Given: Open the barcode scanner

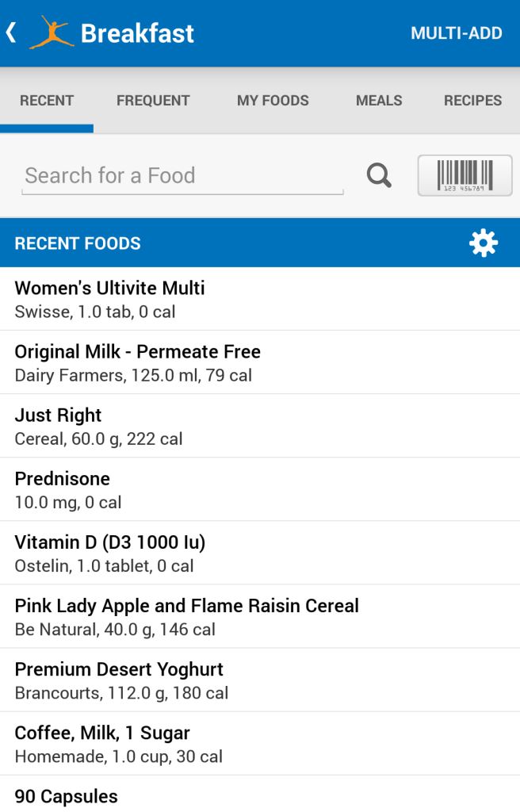Looking at the screenshot, I should point(465,175).
